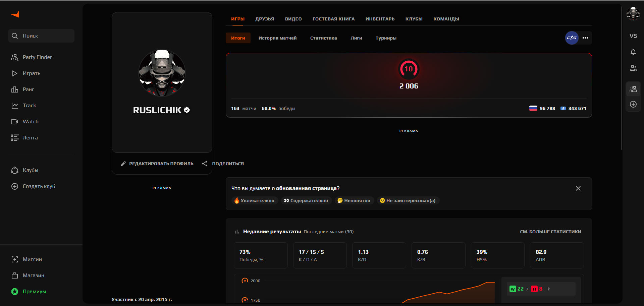Select the Статистика sub-tab

(x=324, y=38)
